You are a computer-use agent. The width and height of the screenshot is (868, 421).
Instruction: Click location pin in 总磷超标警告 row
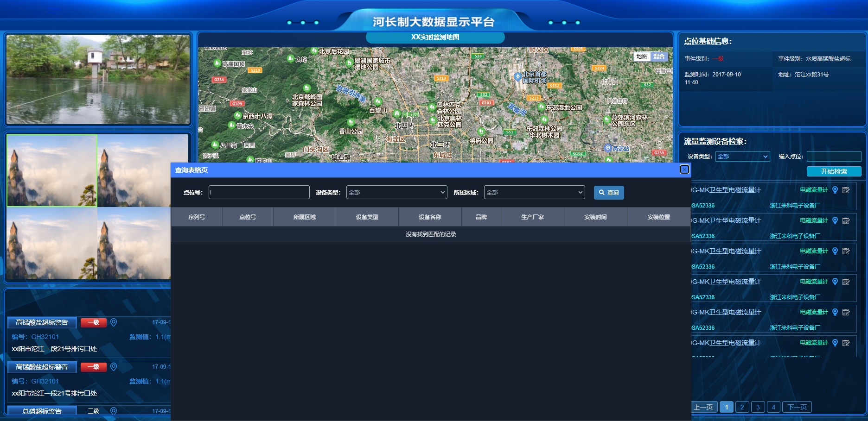pyautogui.click(x=114, y=411)
